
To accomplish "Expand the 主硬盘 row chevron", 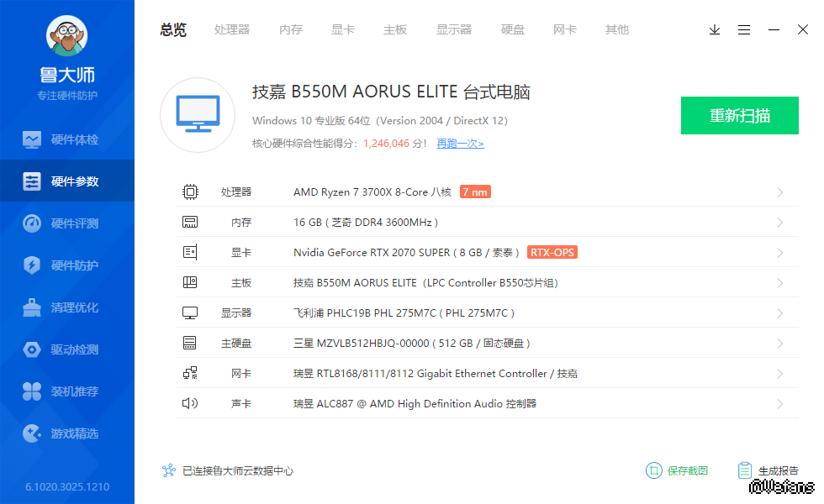I will 780,344.
